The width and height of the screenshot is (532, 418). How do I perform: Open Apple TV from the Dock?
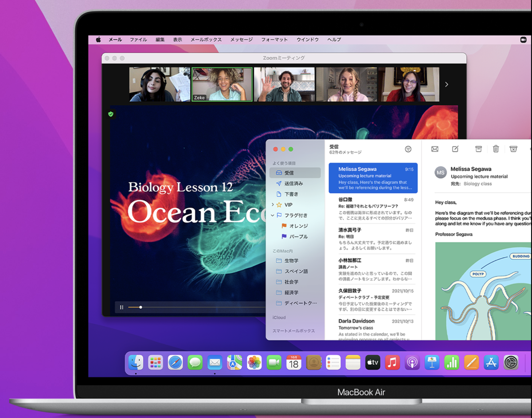(373, 363)
